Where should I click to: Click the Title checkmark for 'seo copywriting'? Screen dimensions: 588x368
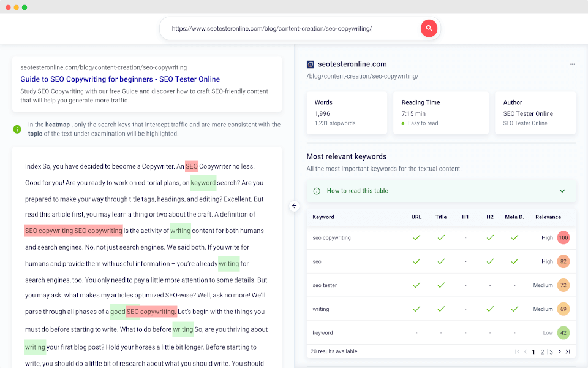(441, 238)
